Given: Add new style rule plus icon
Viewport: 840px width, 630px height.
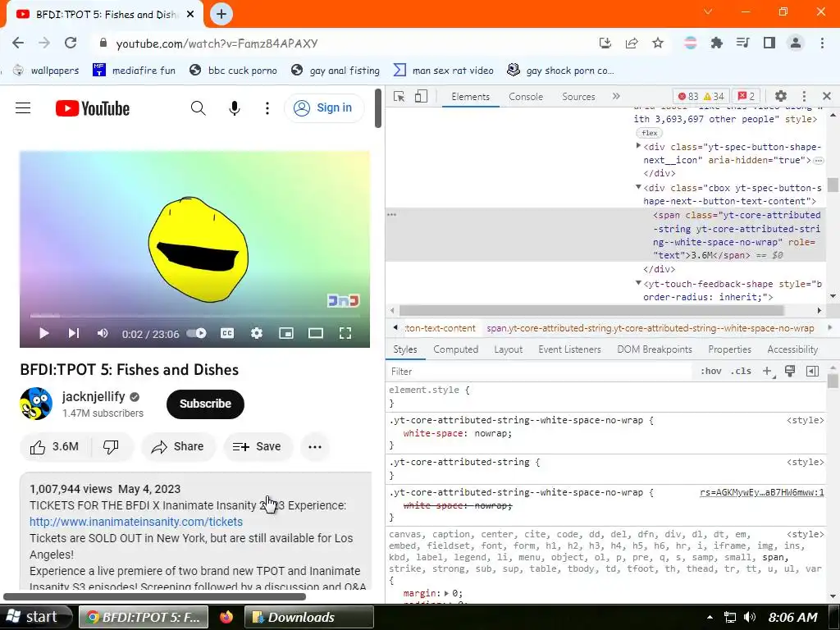Looking at the screenshot, I should (x=768, y=372).
